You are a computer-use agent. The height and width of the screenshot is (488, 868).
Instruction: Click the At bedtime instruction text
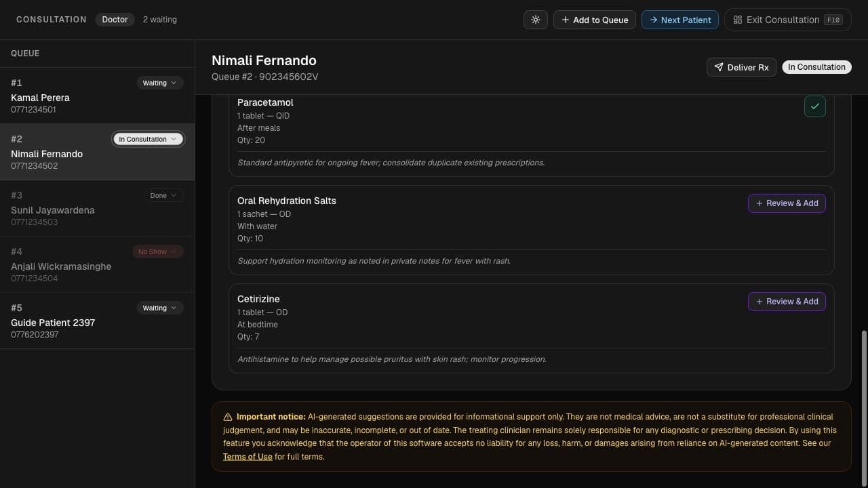click(x=258, y=325)
